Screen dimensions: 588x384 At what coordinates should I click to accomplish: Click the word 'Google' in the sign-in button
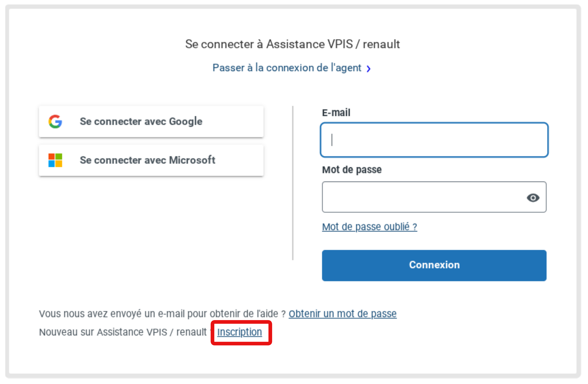(x=186, y=121)
